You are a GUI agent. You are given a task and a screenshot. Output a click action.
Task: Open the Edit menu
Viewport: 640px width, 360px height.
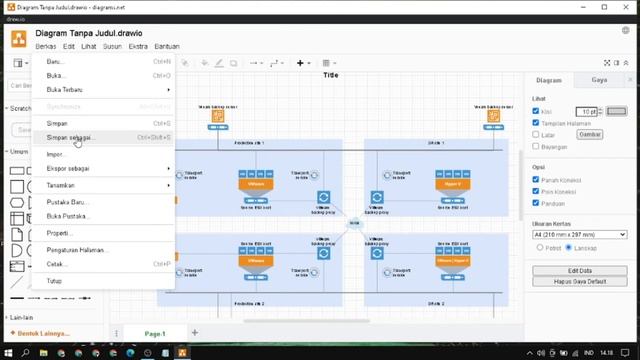point(69,47)
